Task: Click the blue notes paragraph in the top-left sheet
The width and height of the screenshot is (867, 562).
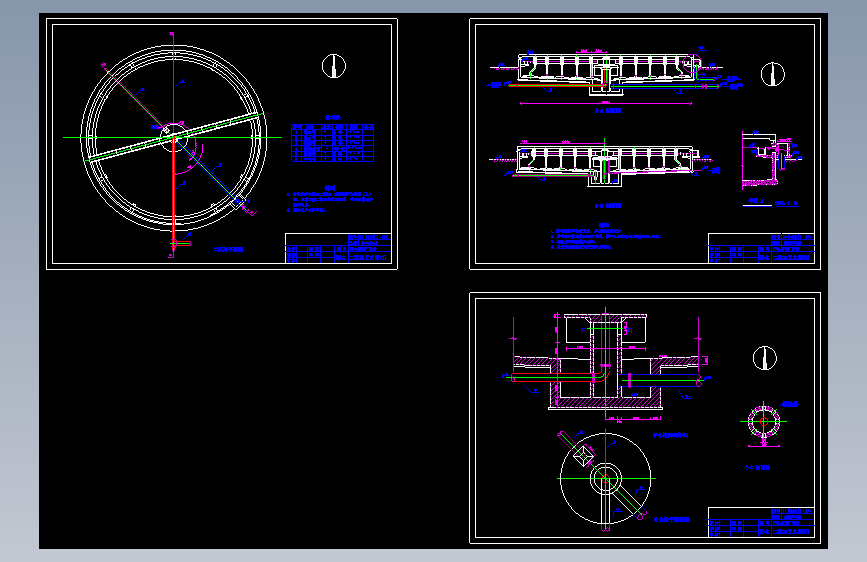Action: click(330, 200)
